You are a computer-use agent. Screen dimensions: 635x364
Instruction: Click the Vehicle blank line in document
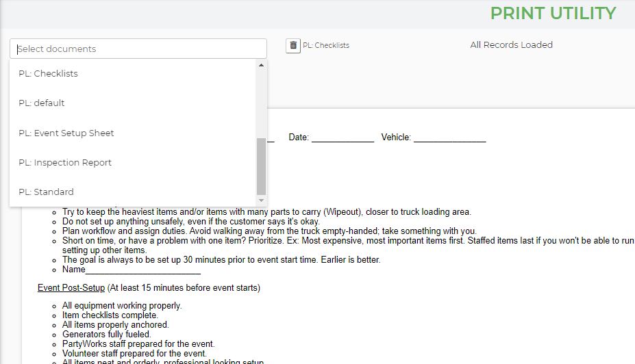coord(449,138)
